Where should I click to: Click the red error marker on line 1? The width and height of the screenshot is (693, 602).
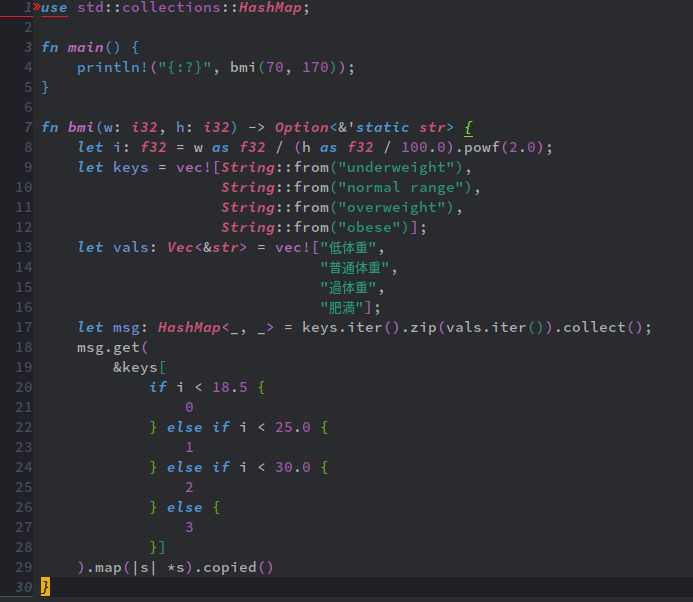pos(36,7)
